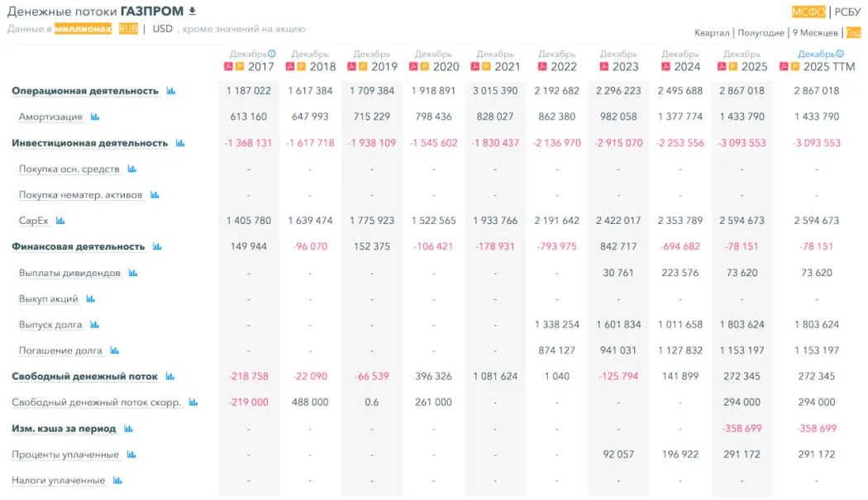
Task: Open the PDF report for 2024
Action: pos(665,66)
